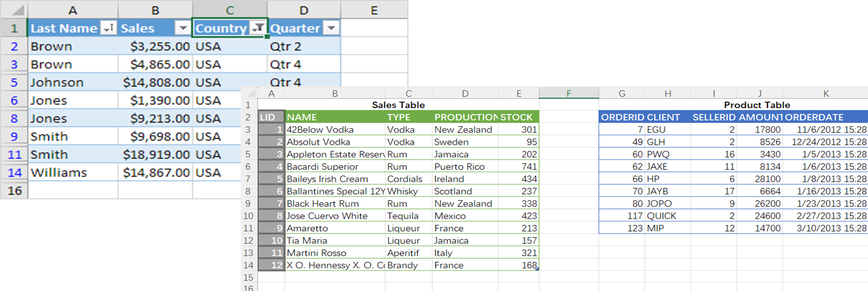Click select-all corner of the Last Name sheet
Screen dimensions: 868x291
pyautogui.click(x=14, y=10)
